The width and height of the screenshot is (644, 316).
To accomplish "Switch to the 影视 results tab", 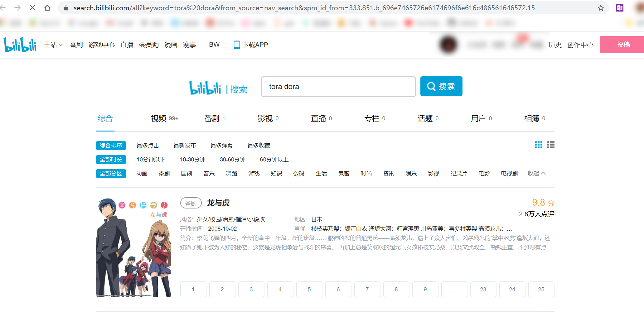I will 268,118.
